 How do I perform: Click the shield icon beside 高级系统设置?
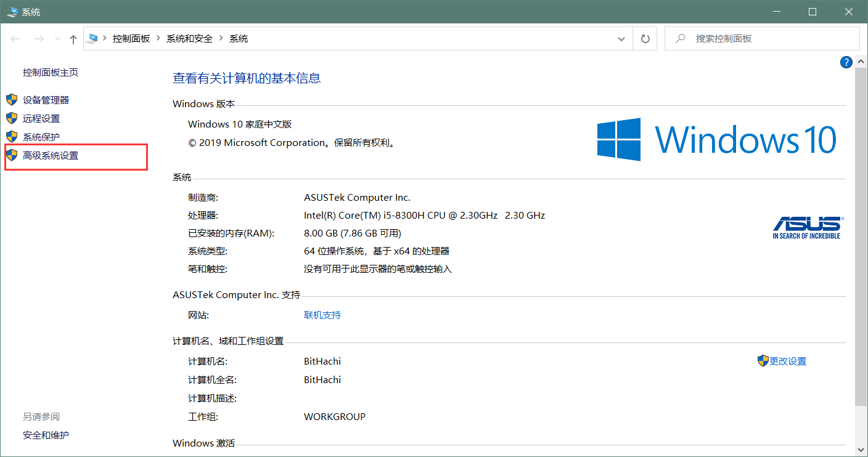click(12, 155)
